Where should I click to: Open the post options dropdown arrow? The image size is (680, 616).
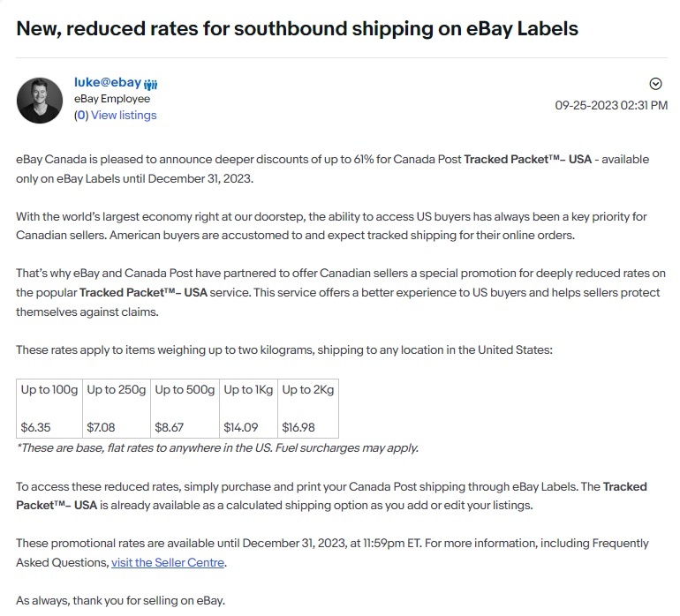655,84
